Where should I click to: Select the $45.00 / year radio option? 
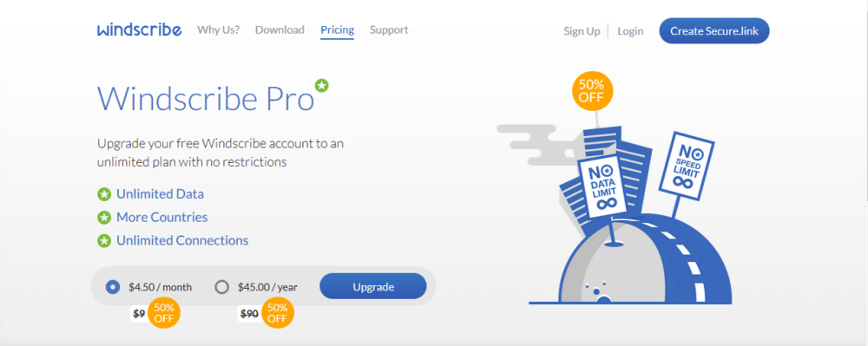click(221, 287)
